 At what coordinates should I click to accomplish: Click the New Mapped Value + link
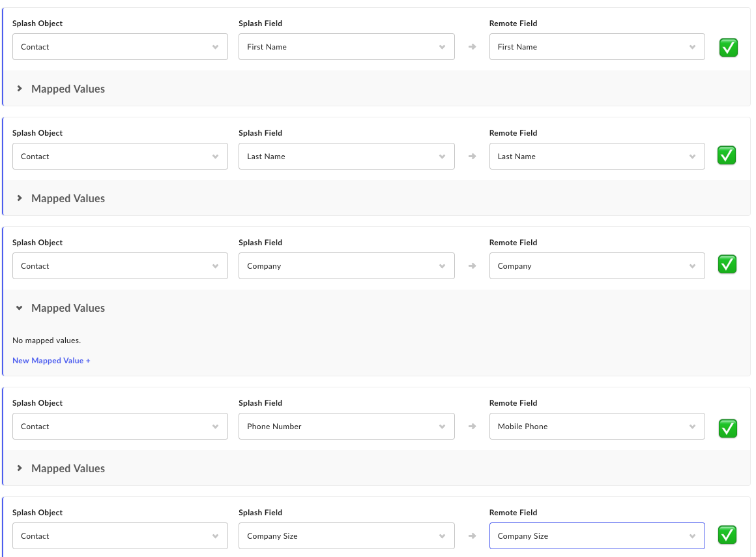(51, 361)
